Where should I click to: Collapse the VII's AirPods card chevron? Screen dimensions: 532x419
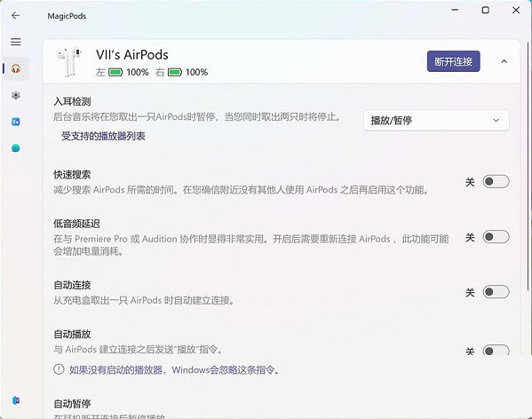504,61
